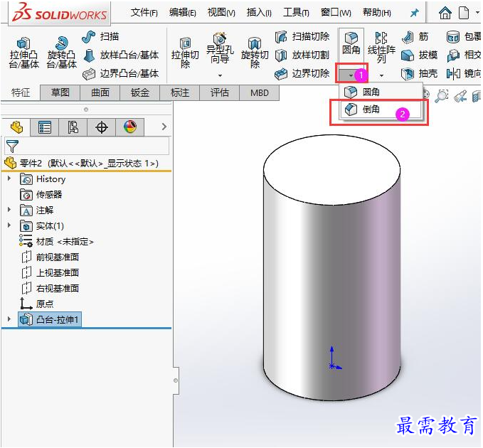This screenshot has height=448, width=483.
Task: Choose Boundary Cut (边界切除)
Action: tap(302, 73)
